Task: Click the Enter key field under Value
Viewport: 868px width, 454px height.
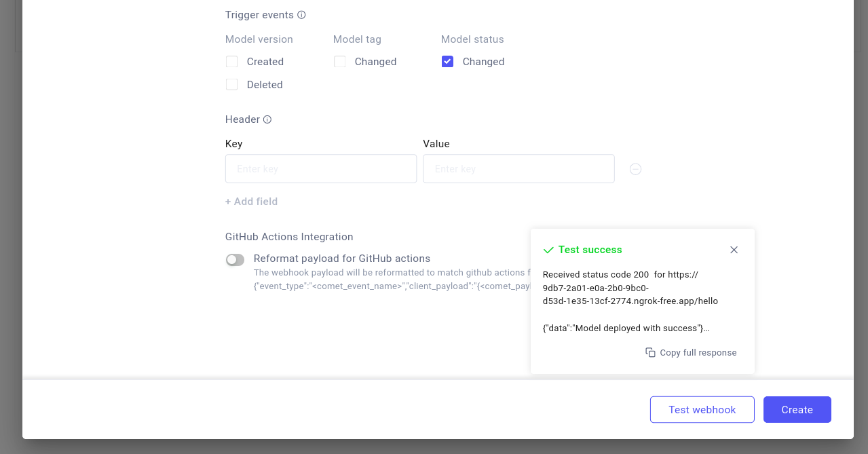Action: tap(518, 168)
